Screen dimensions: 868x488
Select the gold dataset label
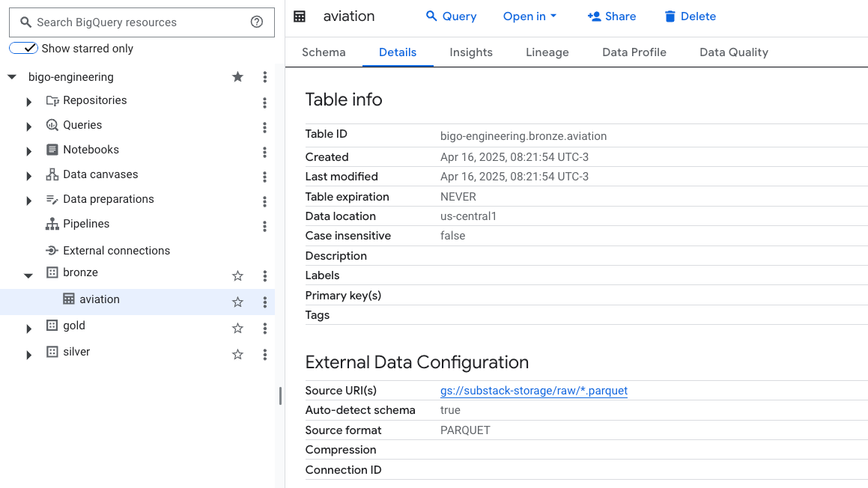(74, 326)
